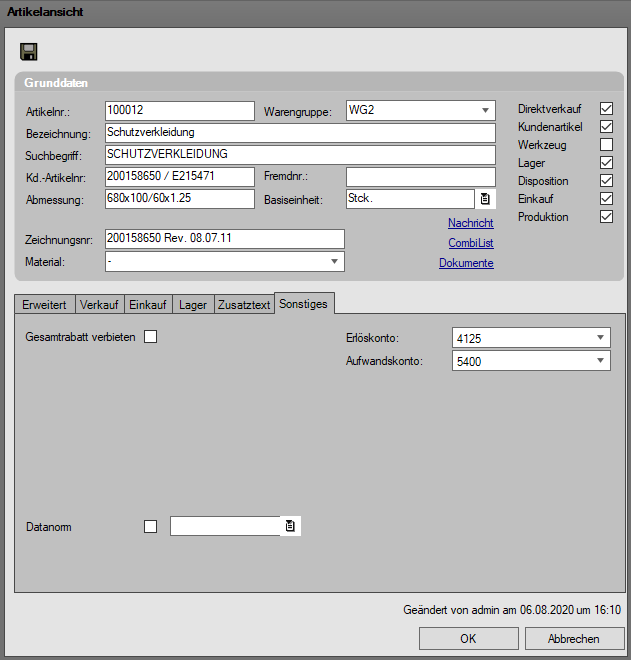Enable the Datanorm checkbox

pos(150,527)
